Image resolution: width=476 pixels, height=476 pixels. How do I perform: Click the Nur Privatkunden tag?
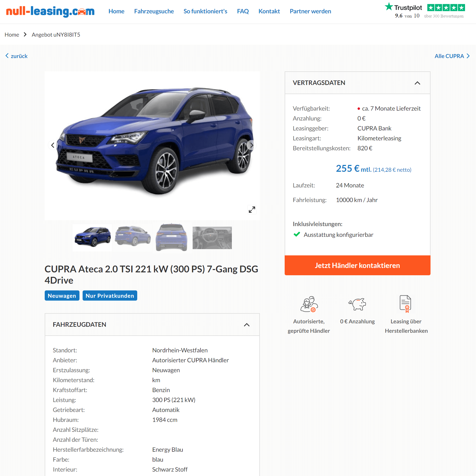click(110, 296)
